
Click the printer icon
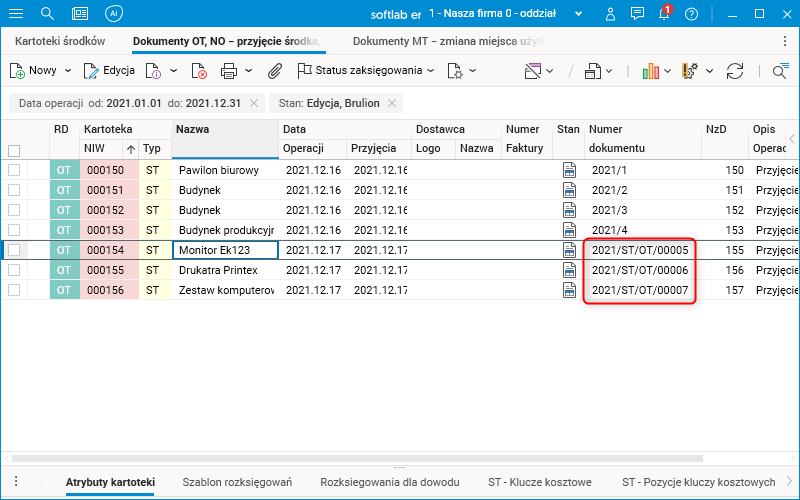229,71
